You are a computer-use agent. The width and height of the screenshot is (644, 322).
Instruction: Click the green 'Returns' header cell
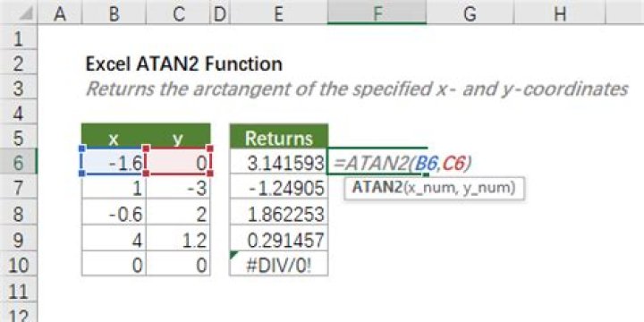(278, 137)
